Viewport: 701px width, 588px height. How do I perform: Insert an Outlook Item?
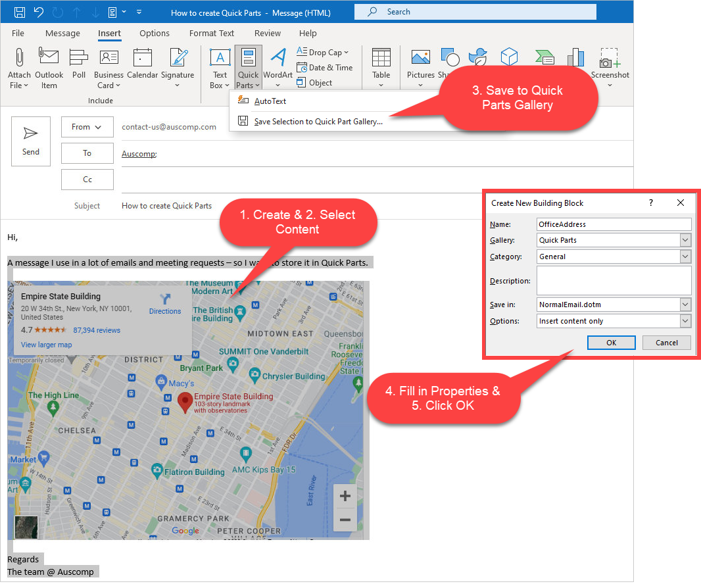tap(49, 68)
